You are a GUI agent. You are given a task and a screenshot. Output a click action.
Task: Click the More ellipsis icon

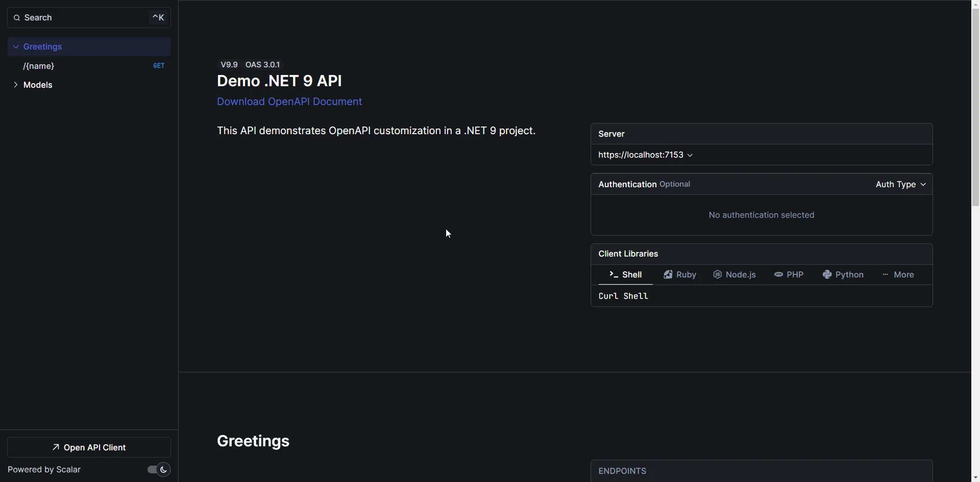tap(885, 275)
